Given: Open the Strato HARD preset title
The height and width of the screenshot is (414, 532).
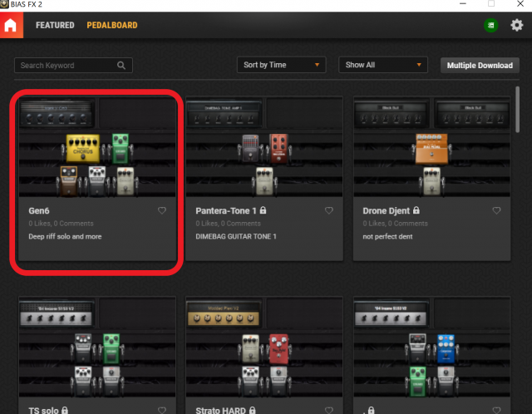Looking at the screenshot, I should [x=220, y=410].
